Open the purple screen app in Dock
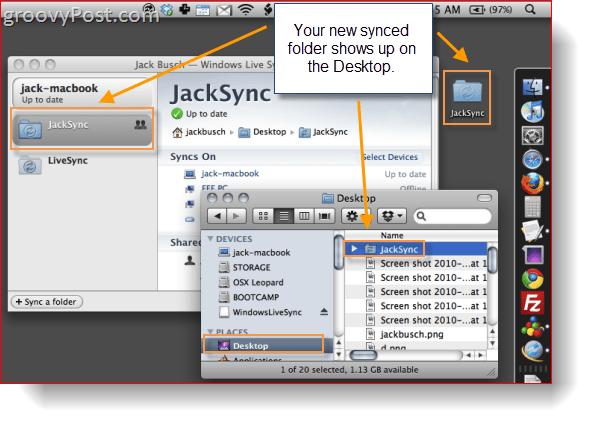The image size is (597, 429). (x=532, y=255)
